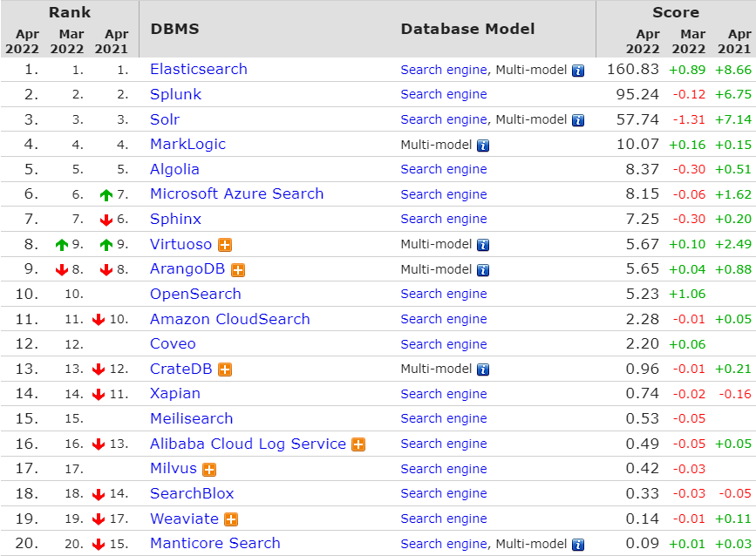Open the Weaviate DBMS link
This screenshot has width=756, height=556.
184,519
